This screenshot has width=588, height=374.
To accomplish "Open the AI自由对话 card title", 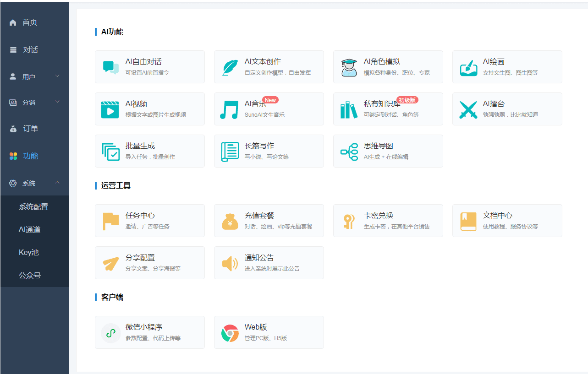I will (x=143, y=62).
